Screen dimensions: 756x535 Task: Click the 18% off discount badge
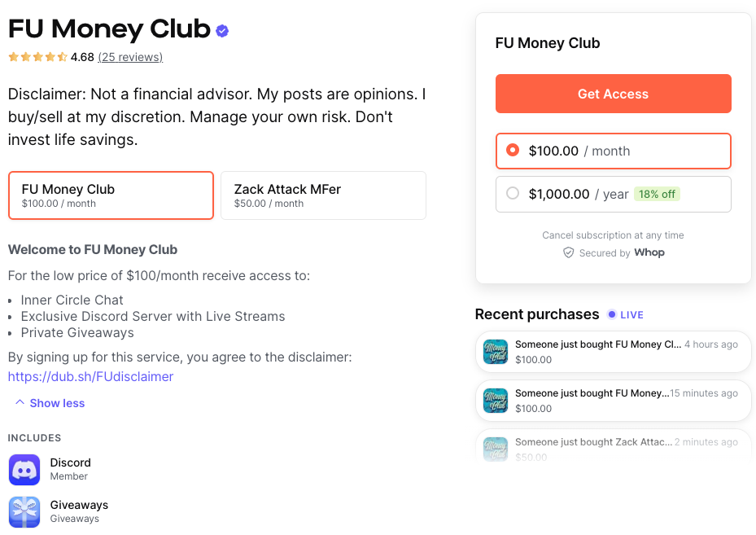(657, 194)
